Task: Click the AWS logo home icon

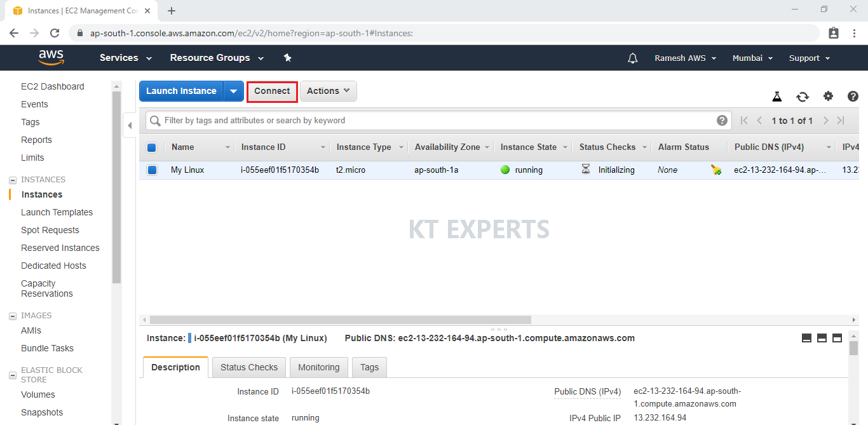Action: [x=51, y=57]
